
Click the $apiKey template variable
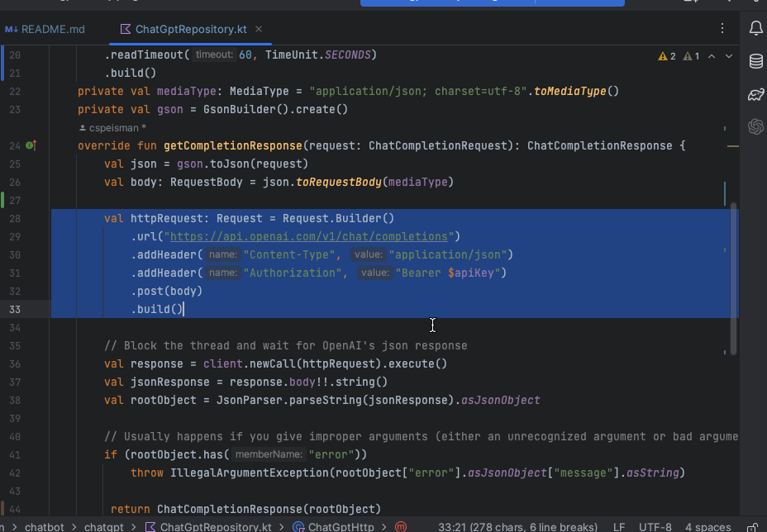coord(470,273)
